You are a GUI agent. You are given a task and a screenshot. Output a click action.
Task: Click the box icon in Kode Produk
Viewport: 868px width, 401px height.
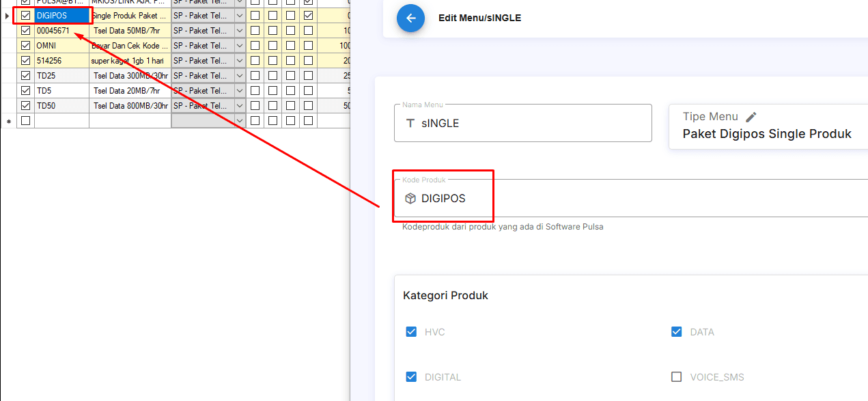click(410, 198)
